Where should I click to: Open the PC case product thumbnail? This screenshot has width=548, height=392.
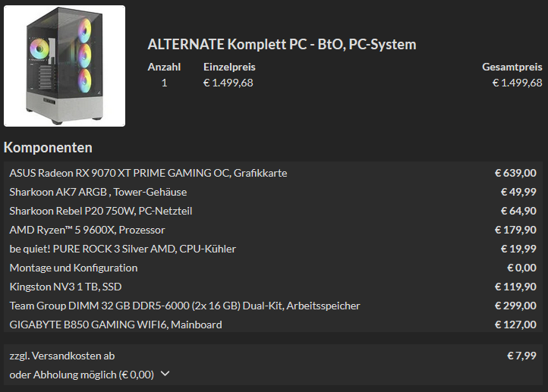(65, 66)
